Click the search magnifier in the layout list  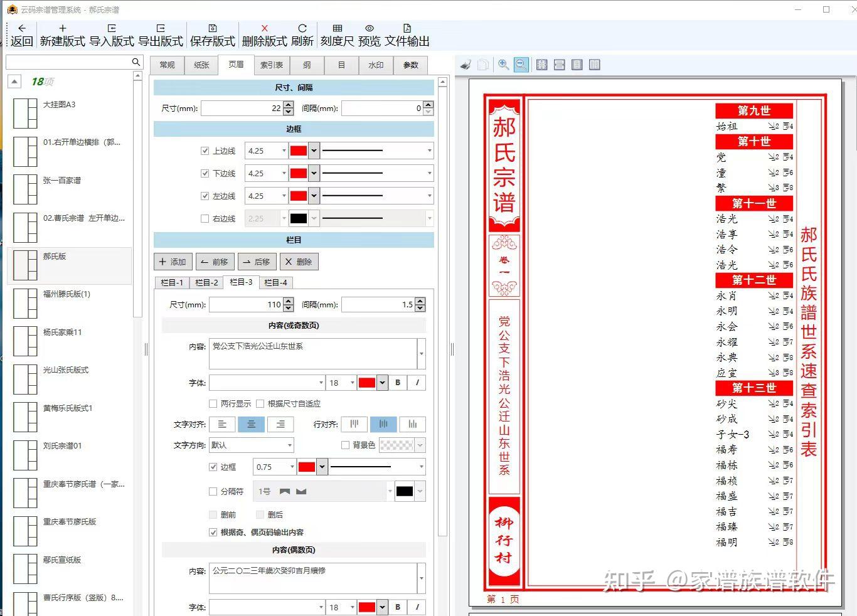(136, 62)
